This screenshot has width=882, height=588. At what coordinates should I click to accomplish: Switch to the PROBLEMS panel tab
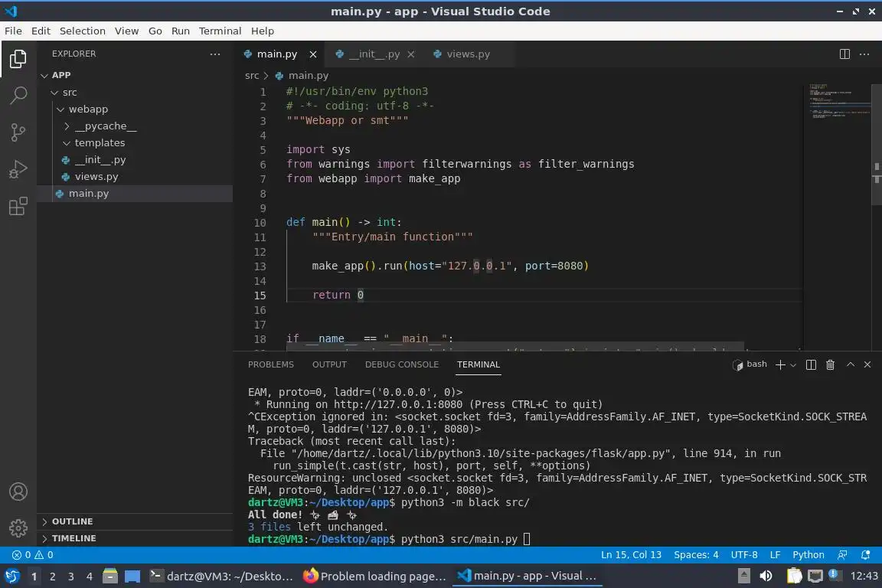point(270,364)
